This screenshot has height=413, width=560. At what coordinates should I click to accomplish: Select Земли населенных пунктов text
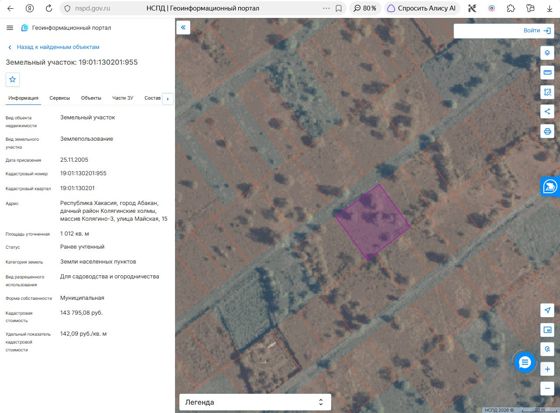click(98, 262)
